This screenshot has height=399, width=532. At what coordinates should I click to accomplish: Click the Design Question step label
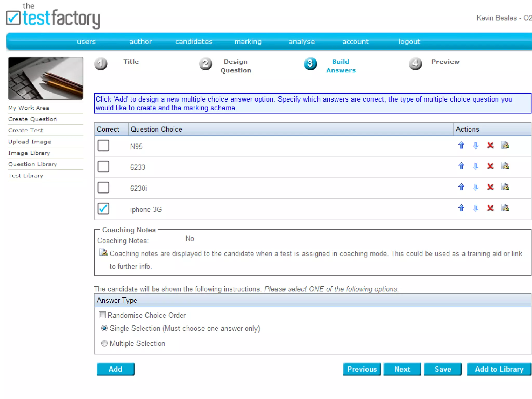tap(236, 66)
